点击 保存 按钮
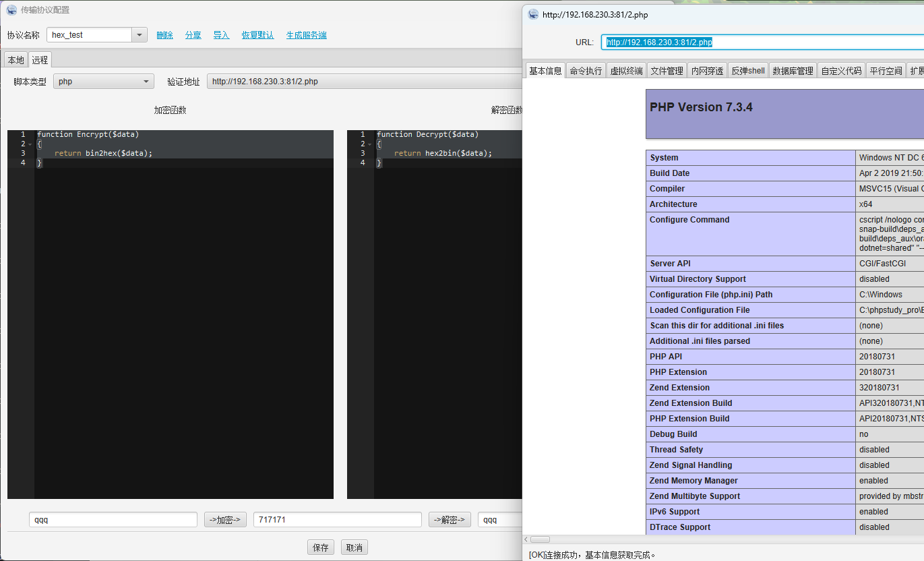Image resolution: width=924 pixels, height=561 pixels. tap(320, 547)
